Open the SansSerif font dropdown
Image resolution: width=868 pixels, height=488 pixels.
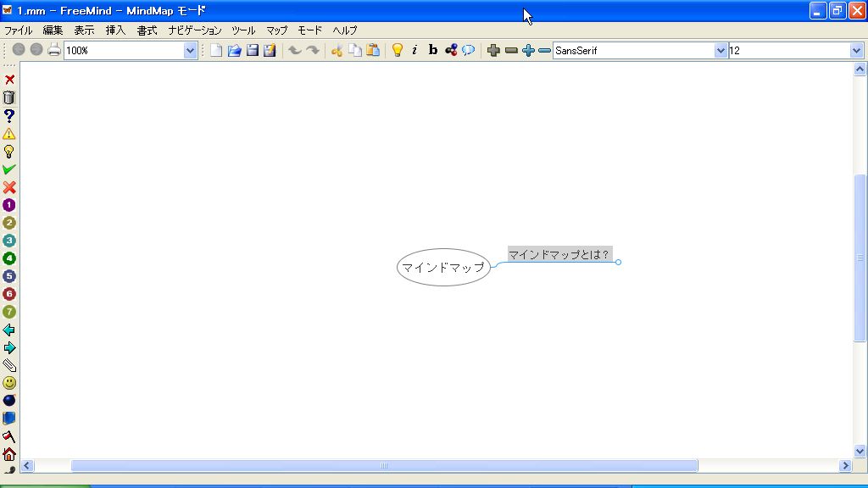click(721, 50)
